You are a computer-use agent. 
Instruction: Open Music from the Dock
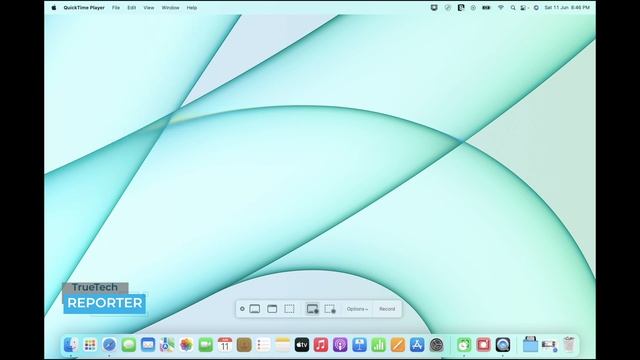click(321, 345)
